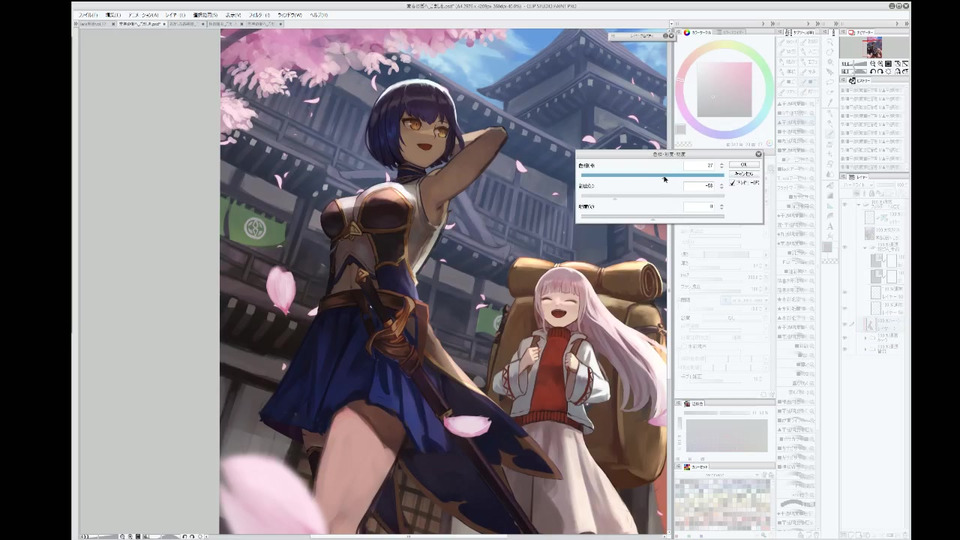The width and height of the screenshot is (960, 540).
Task: Toggle visibility eye of second layer folder
Action: [x=846, y=247]
